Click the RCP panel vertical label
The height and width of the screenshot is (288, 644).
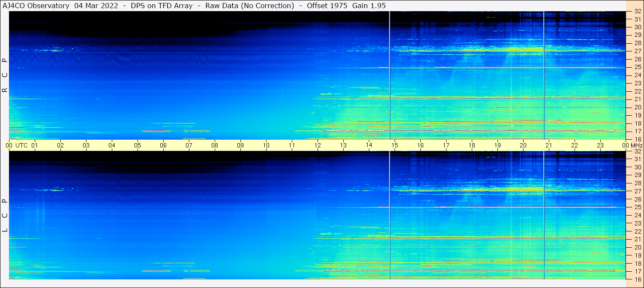(5, 75)
